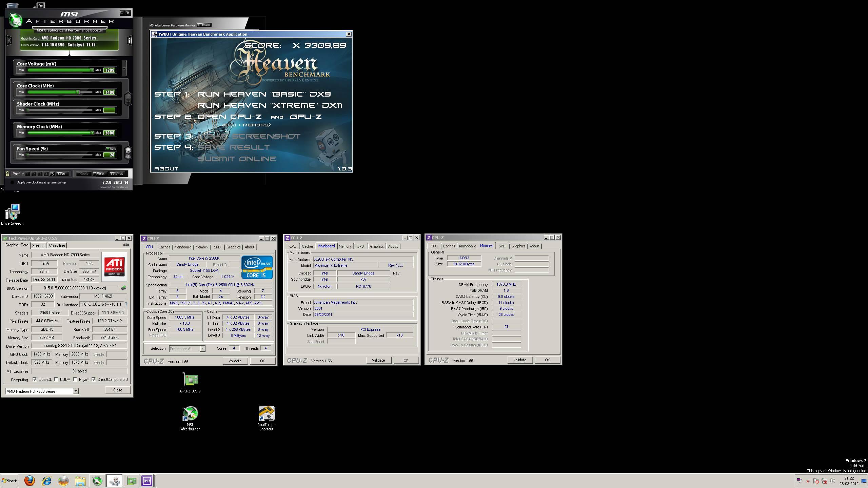Screen dimensions: 868x488
Task: Click Apply button in Afterburner
Action: coord(84,174)
